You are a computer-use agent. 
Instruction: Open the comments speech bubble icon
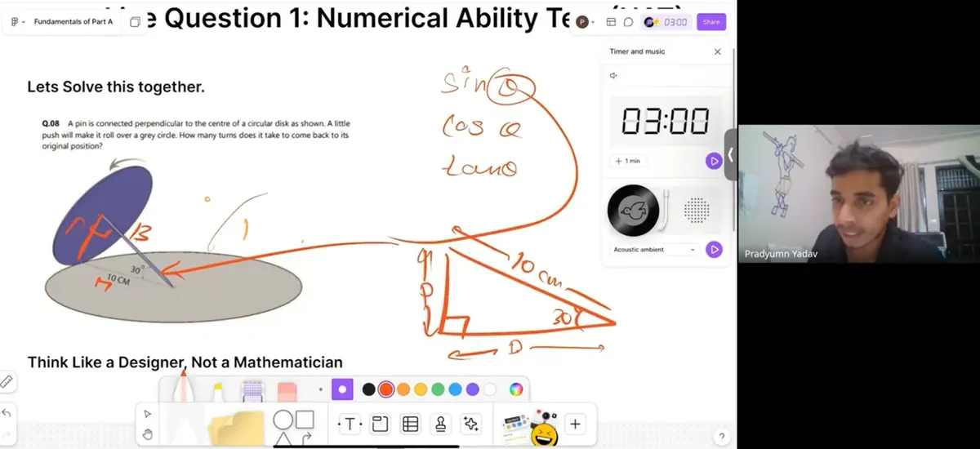click(628, 22)
